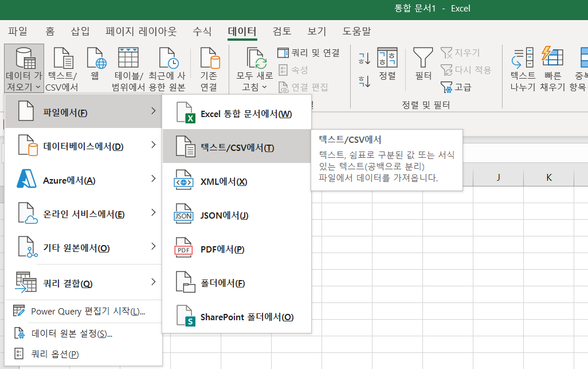Open the 도움말 tab
Screen dimensions: 588x369
coord(356,31)
